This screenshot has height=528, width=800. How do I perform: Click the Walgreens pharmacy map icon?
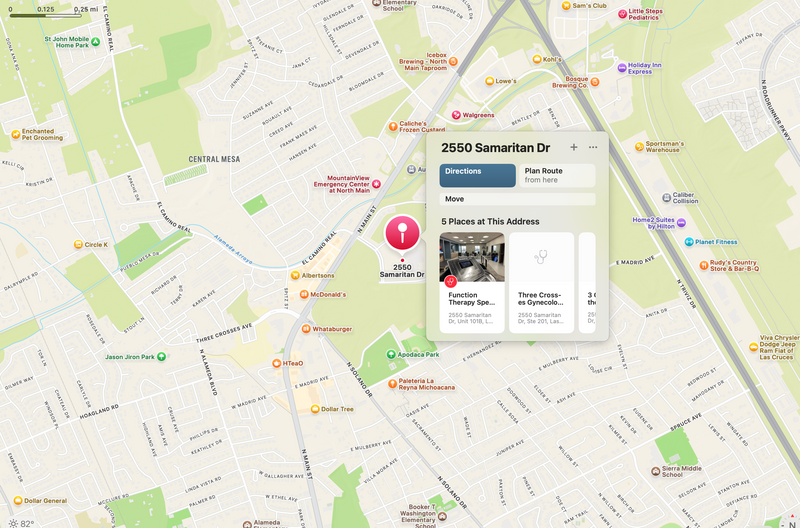click(x=456, y=115)
